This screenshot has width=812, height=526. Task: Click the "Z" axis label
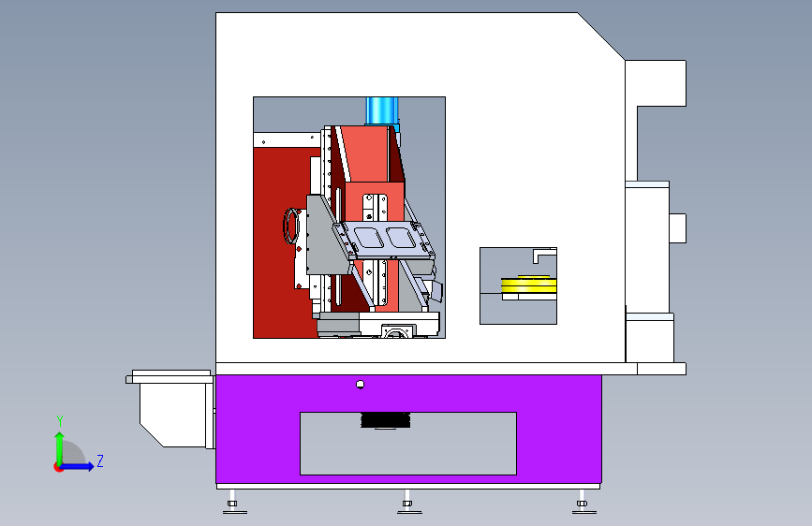(x=100, y=460)
